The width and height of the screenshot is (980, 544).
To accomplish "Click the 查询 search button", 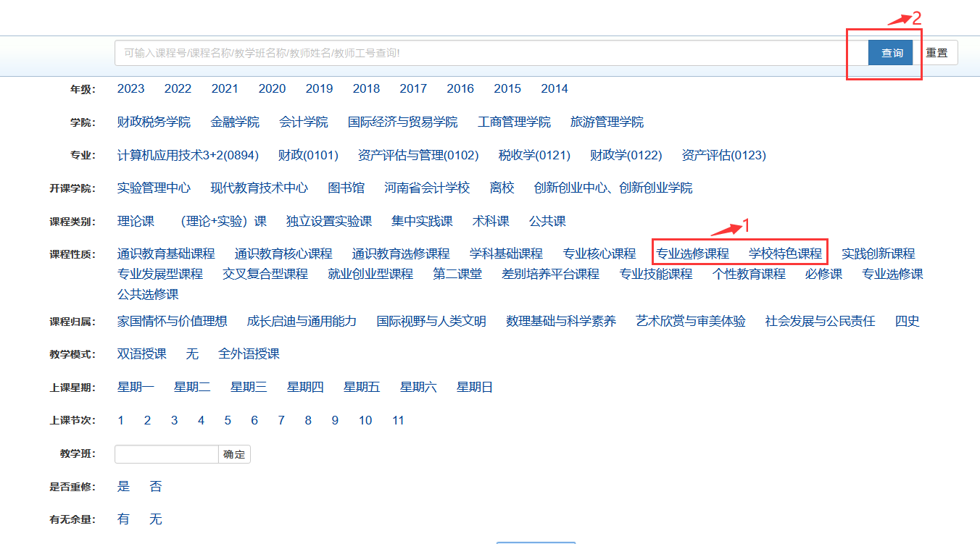I will click(x=891, y=53).
